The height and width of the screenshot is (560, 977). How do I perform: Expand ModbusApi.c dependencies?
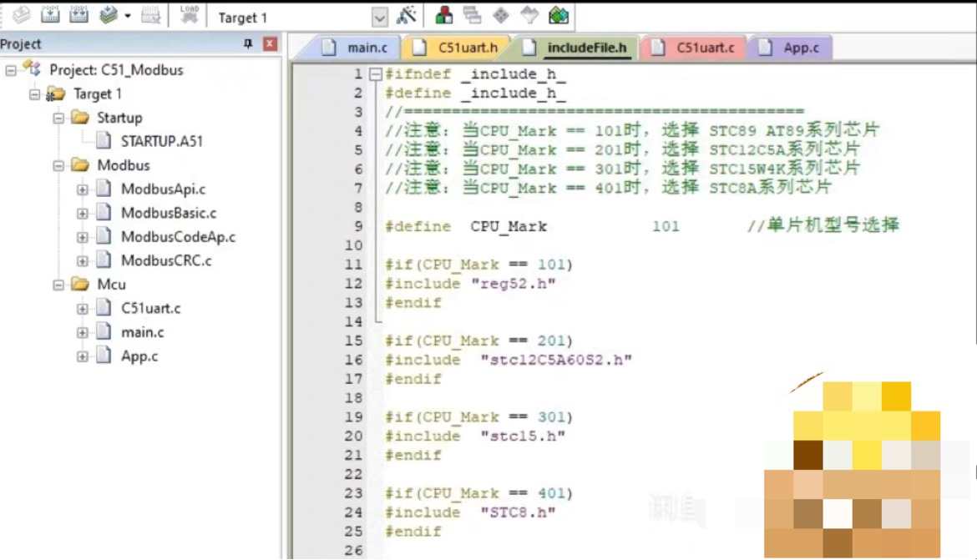(x=82, y=189)
